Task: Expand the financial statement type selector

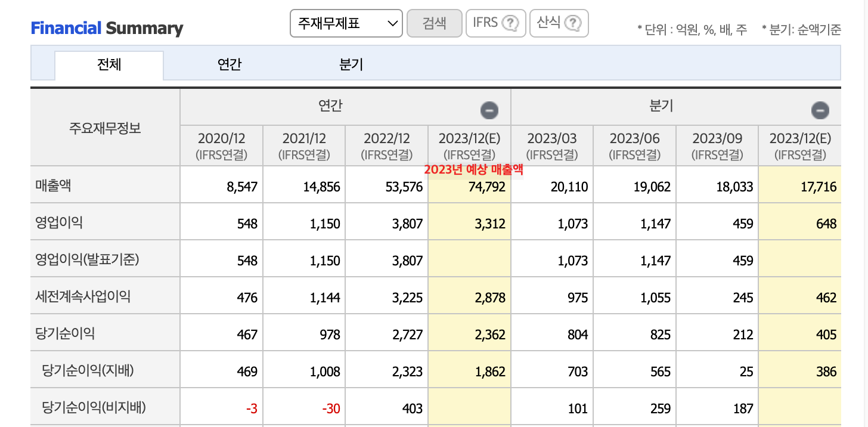Action: coord(346,23)
